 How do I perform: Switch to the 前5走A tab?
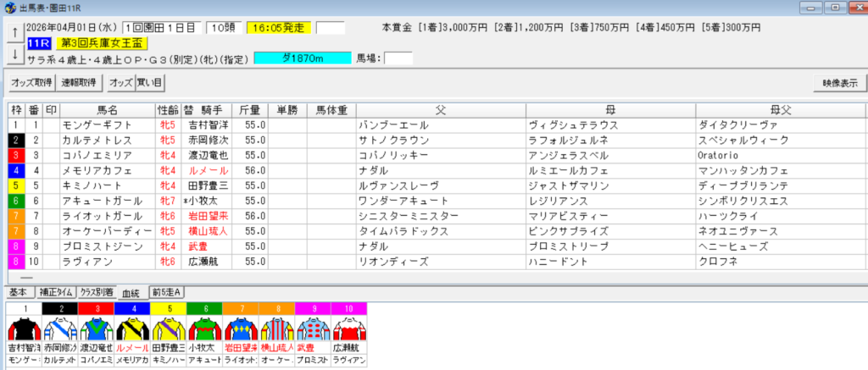tap(167, 292)
